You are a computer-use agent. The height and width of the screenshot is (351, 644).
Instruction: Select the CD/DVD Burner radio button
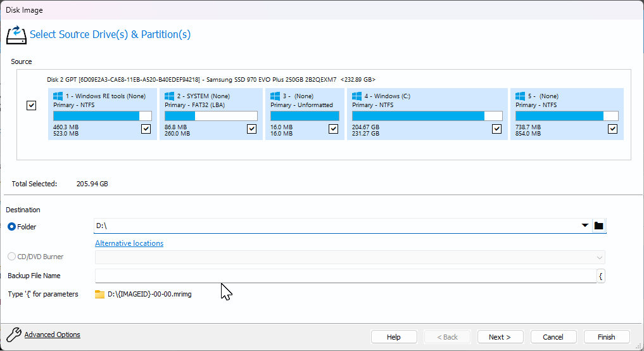[11, 257]
